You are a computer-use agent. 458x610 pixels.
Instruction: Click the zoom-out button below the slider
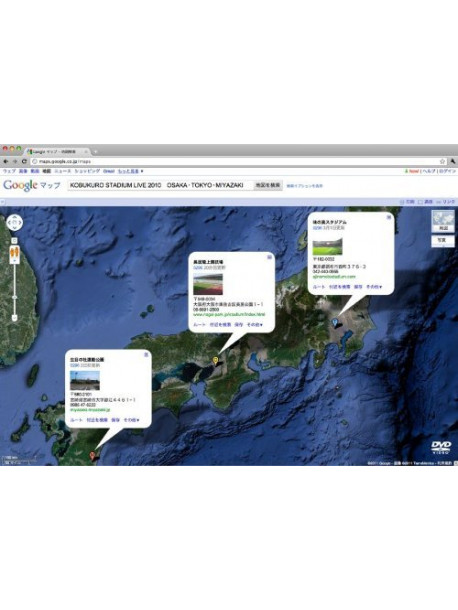(14, 318)
